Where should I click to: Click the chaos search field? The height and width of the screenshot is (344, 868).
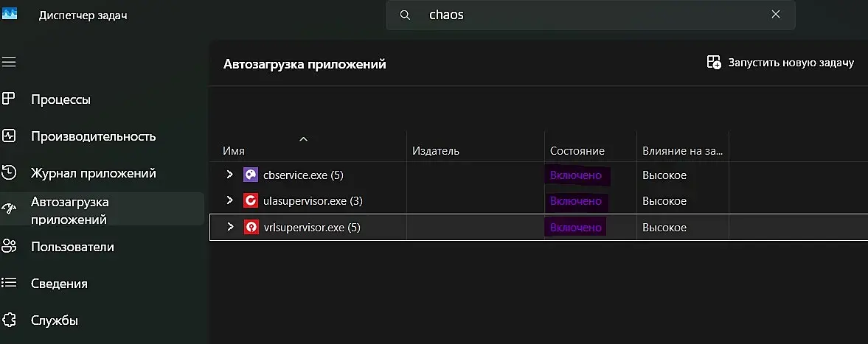590,15
